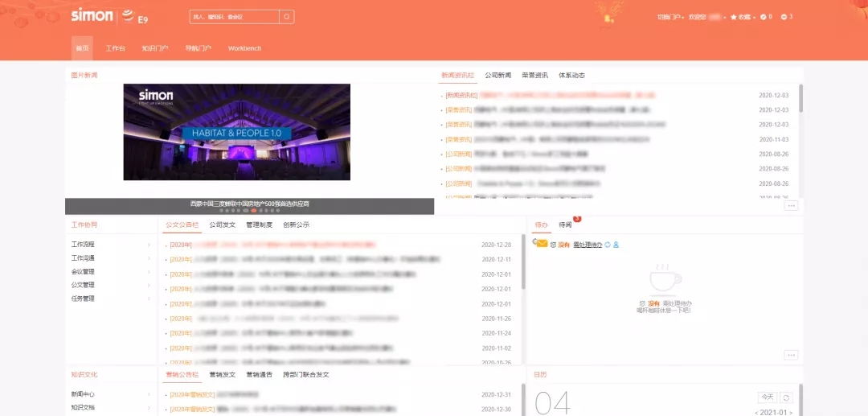
Task: Go to next month arrow after 2021-01
Action: point(791,413)
